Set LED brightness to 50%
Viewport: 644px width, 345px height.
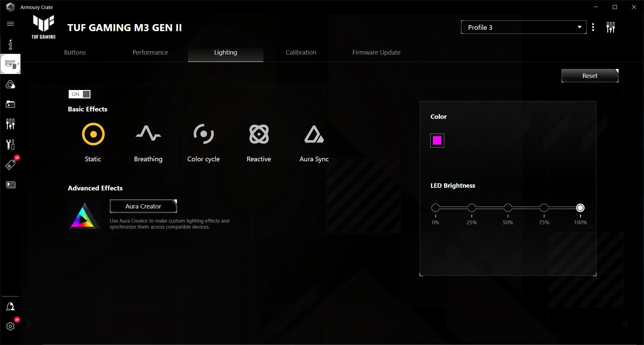[508, 208]
